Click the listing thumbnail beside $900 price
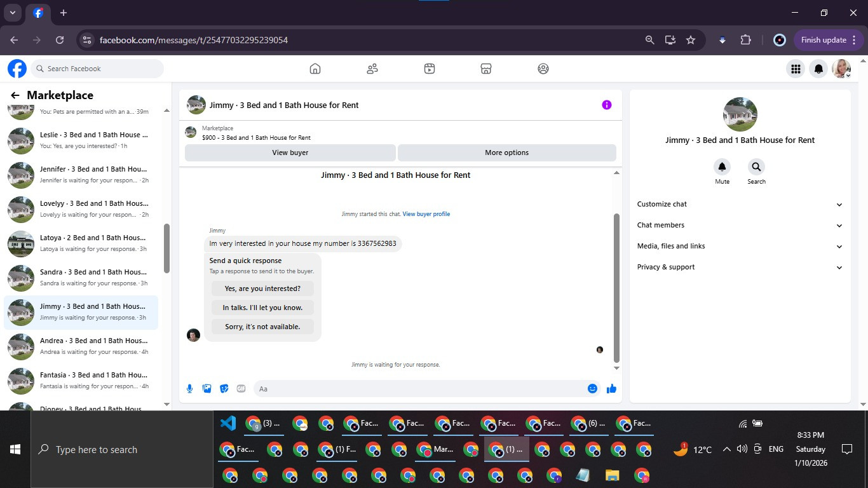This screenshot has height=488, width=868. point(191,132)
